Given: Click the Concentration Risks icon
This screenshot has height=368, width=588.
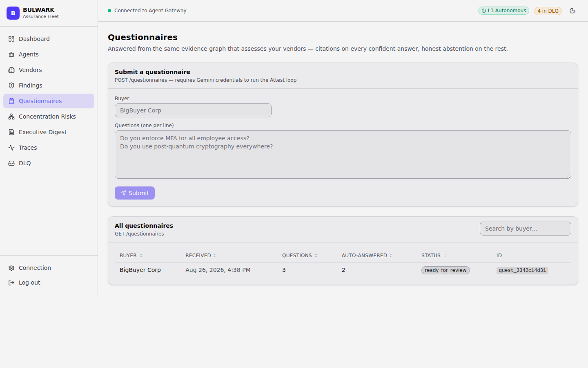Looking at the screenshot, I should pyautogui.click(x=11, y=117).
